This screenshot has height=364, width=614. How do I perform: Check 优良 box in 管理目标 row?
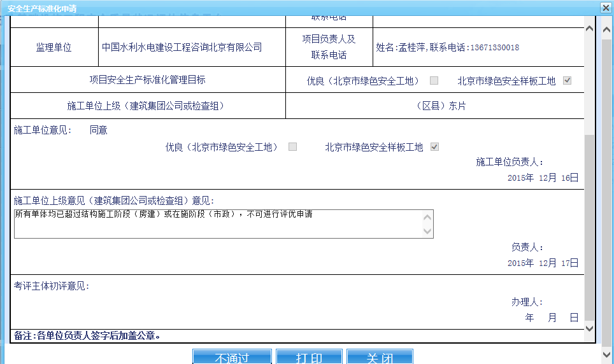click(x=434, y=81)
